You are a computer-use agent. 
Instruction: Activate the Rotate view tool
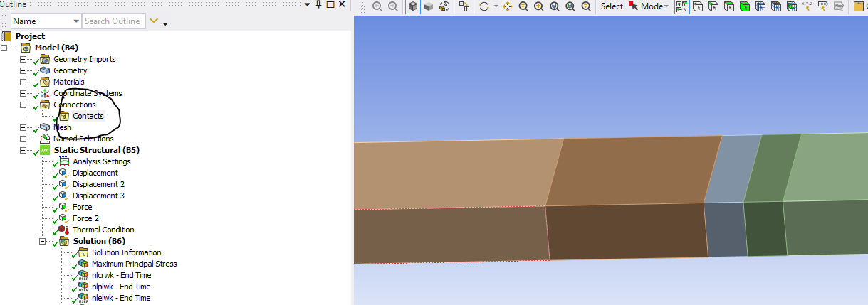pos(484,6)
